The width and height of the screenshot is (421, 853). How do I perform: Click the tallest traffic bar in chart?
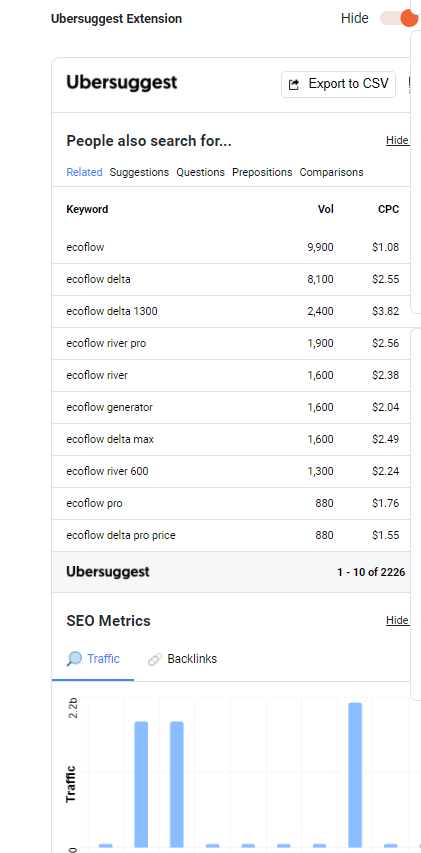(x=355, y=775)
